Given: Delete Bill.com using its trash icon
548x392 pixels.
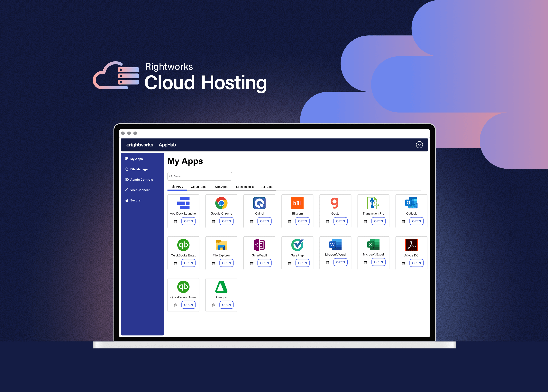Looking at the screenshot, I should pyautogui.click(x=290, y=221).
